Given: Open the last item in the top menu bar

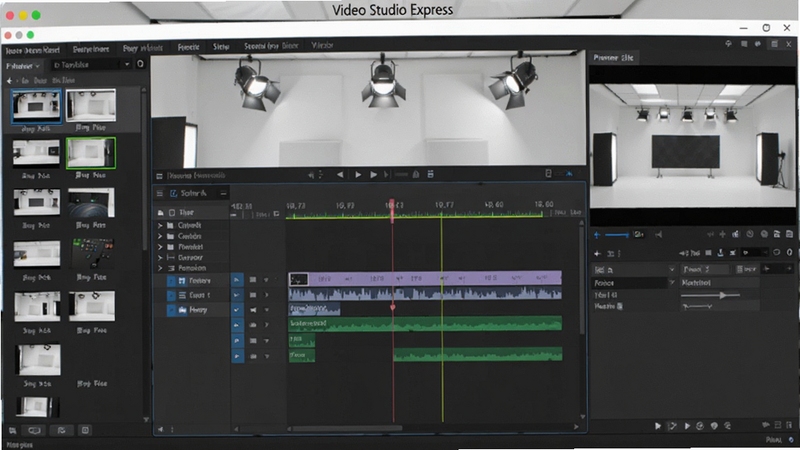Looking at the screenshot, I should coord(322,45).
